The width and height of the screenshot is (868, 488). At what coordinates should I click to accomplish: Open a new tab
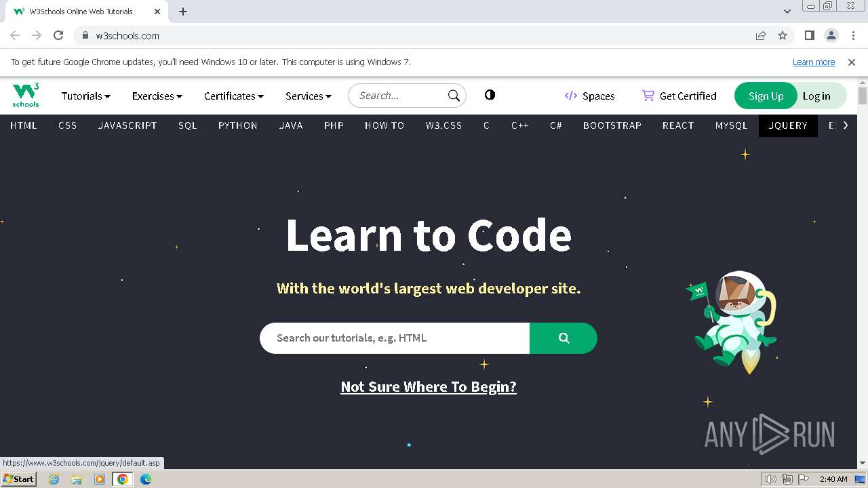point(183,12)
